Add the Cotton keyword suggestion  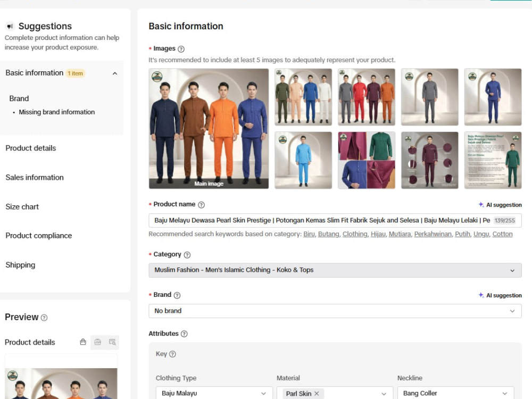pyautogui.click(x=502, y=234)
